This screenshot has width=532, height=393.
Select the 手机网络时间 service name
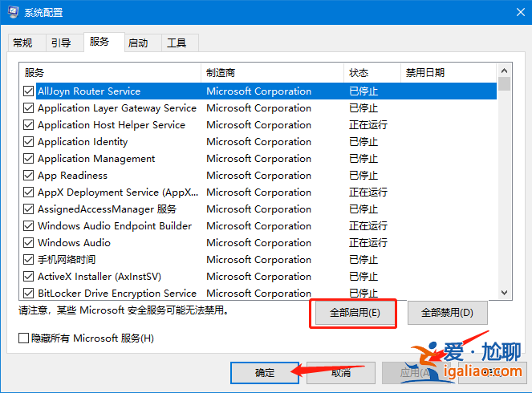coord(67,259)
